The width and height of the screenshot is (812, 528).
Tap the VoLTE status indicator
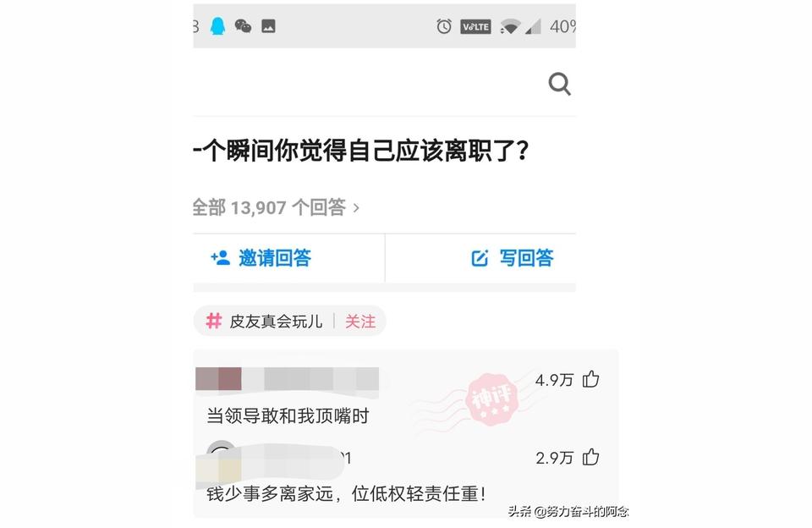click(475, 26)
